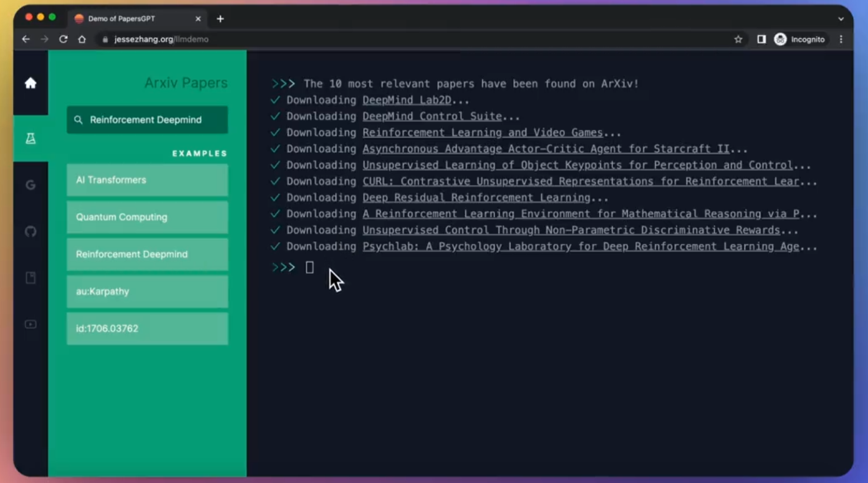Screen dimensions: 868x483
Task: Select the Demo of PapersGPT tab
Action: (137, 19)
